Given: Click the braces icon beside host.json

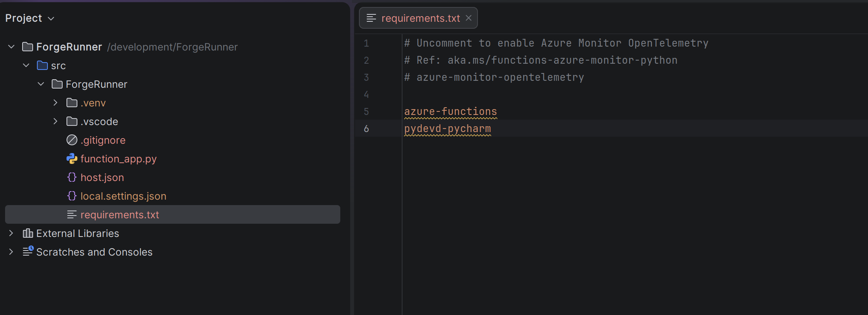Looking at the screenshot, I should [72, 177].
